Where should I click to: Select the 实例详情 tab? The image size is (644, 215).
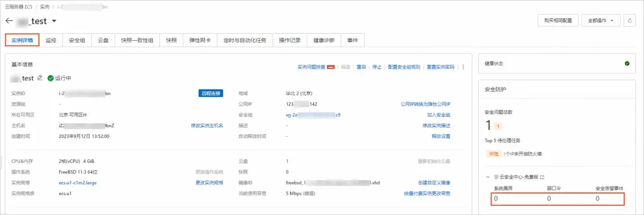tap(22, 40)
